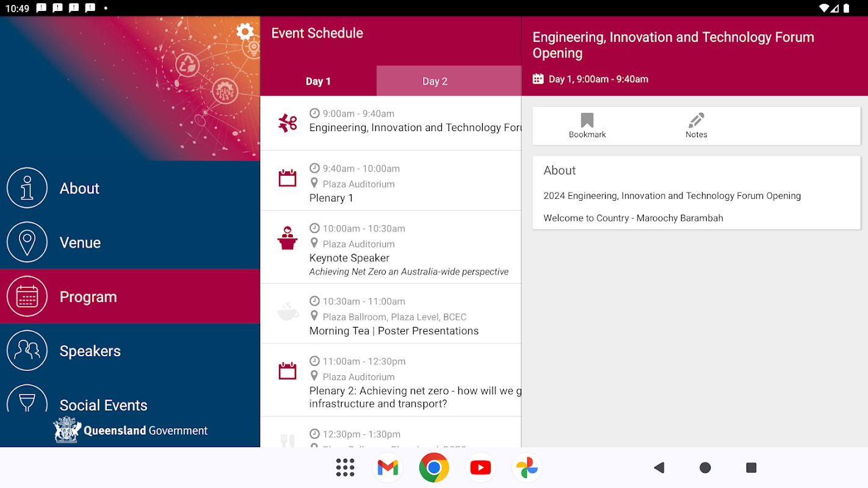This screenshot has height=488, width=868.
Task: Click the calendar icon next to Day 1, 9:00am - 9:40am
Action: pos(538,79)
